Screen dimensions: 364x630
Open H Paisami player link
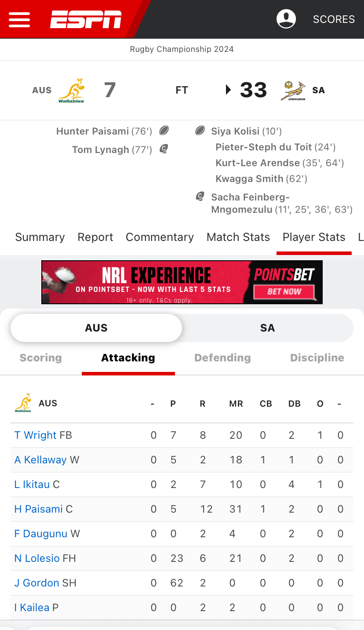click(39, 509)
